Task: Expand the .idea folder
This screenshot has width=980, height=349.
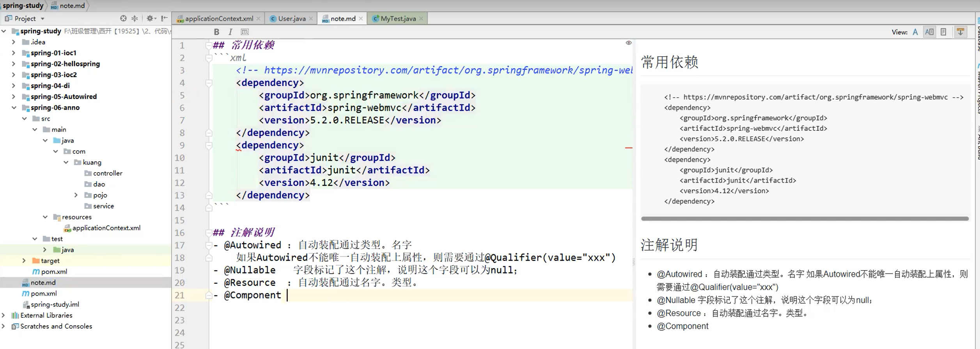Action: tap(14, 42)
